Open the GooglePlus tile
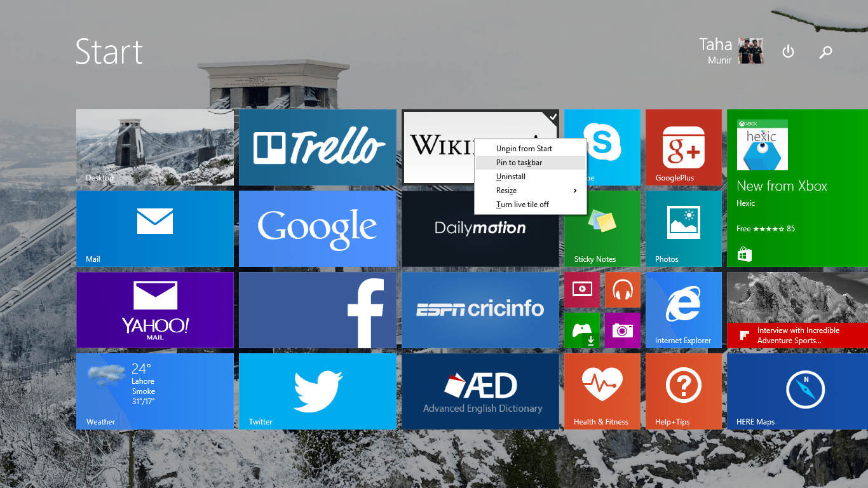 pyautogui.click(x=683, y=147)
